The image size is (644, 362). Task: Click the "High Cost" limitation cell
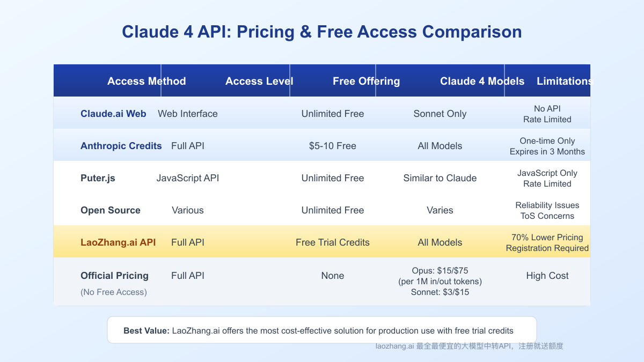coord(547,276)
